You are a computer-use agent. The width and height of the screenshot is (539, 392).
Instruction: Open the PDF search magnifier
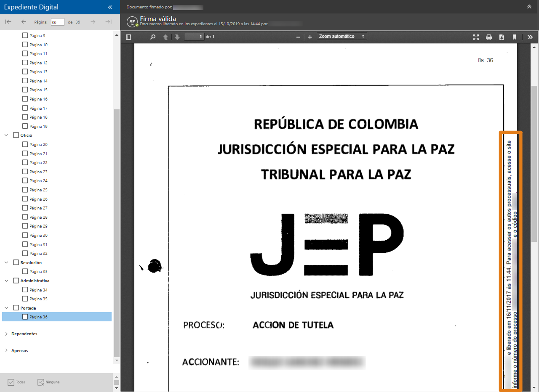pos(153,37)
